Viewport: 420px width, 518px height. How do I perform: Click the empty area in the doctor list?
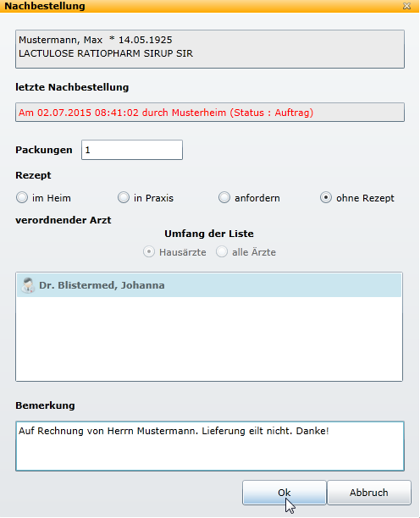209,339
